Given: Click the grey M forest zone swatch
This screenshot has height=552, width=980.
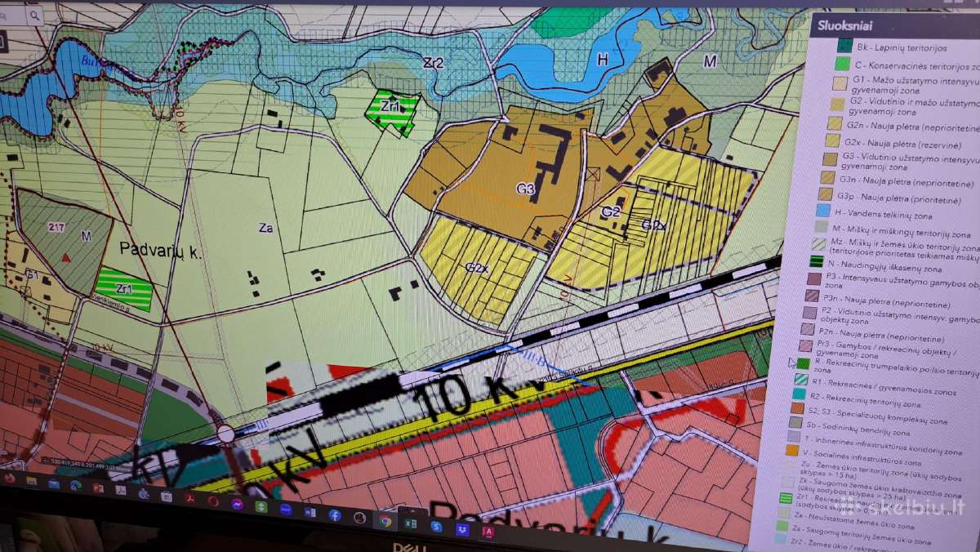Looking at the screenshot, I should pos(821,227).
